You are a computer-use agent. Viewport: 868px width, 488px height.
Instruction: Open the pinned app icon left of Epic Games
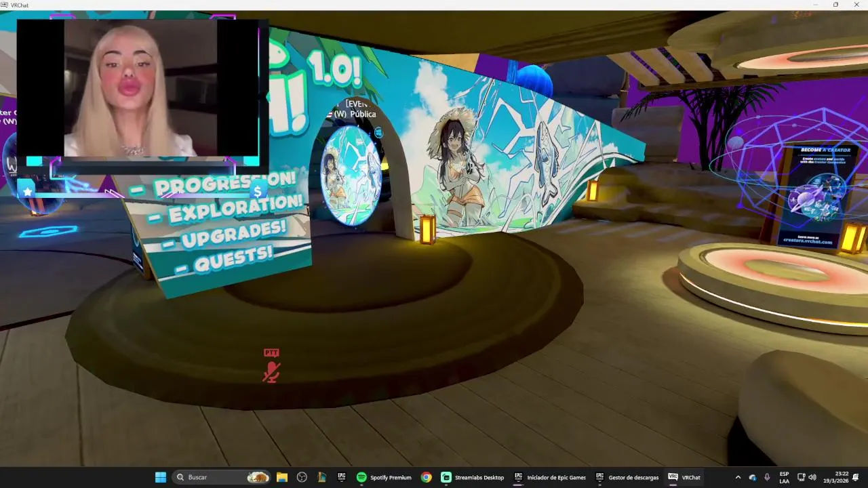pyautogui.click(x=322, y=477)
